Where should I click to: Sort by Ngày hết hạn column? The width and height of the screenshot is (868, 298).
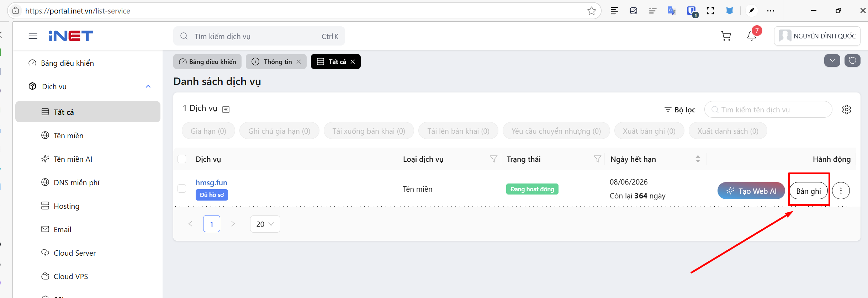pyautogui.click(x=698, y=159)
